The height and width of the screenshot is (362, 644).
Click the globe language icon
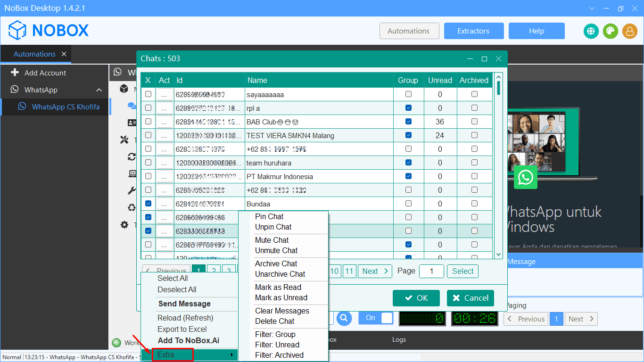tap(591, 31)
